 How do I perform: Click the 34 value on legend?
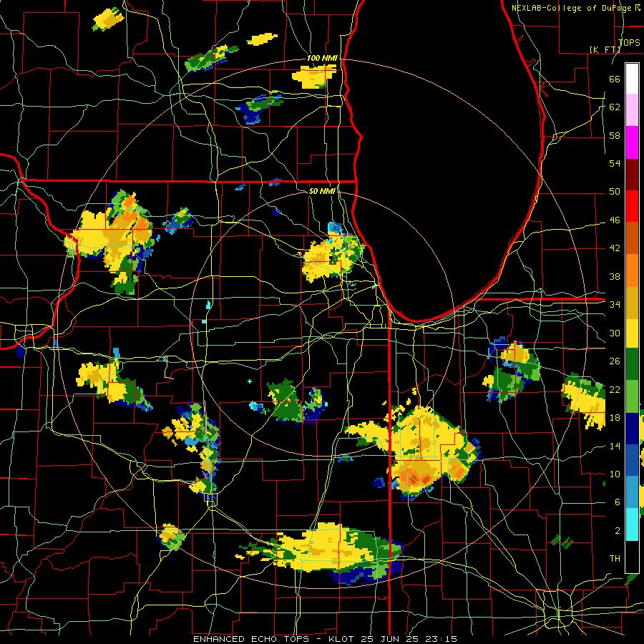615,305
